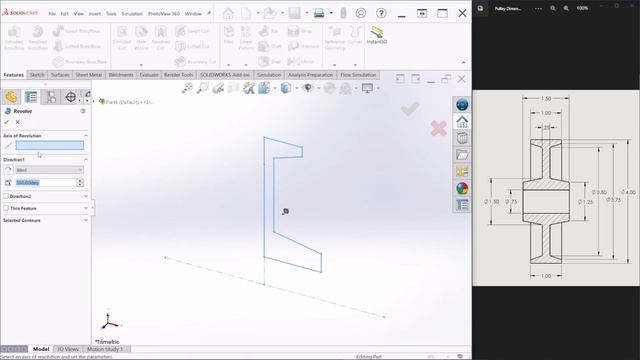Image resolution: width=640 pixels, height=360 pixels.
Task: Click the Home icon in the title toolbar
Action: 228,13
